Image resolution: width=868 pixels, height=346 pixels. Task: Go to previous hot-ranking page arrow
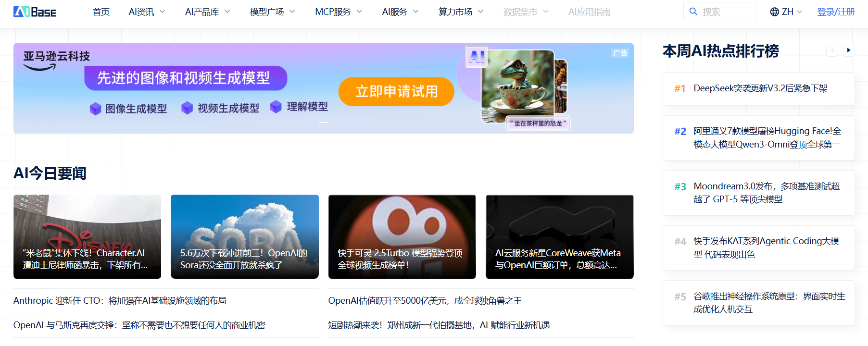coord(832,50)
